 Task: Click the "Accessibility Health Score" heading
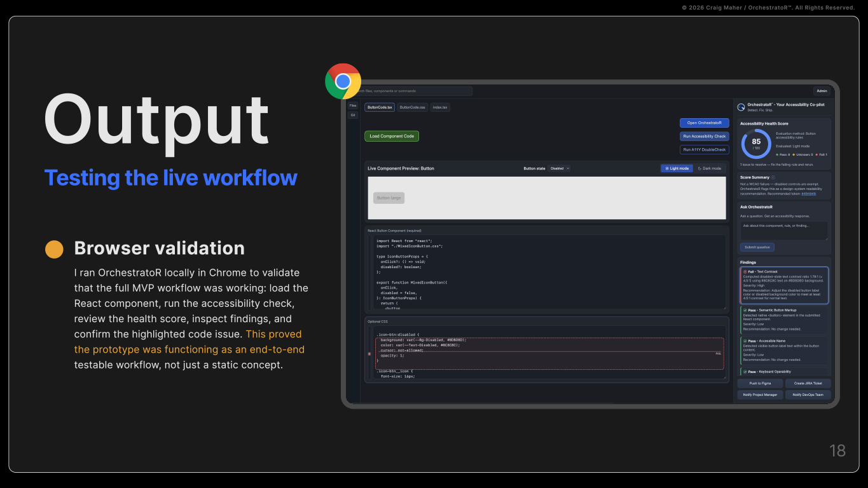pyautogui.click(x=764, y=123)
